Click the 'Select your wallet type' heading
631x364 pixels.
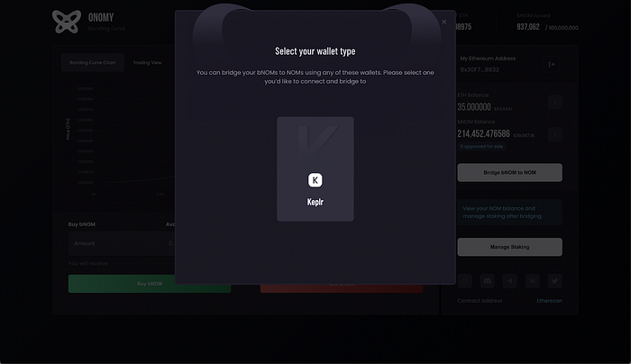[x=315, y=51]
